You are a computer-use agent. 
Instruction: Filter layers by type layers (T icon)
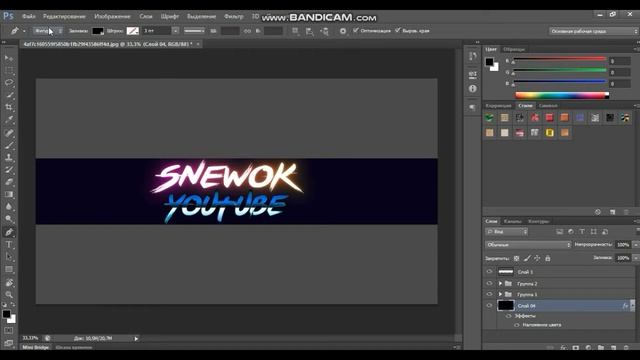point(582,232)
